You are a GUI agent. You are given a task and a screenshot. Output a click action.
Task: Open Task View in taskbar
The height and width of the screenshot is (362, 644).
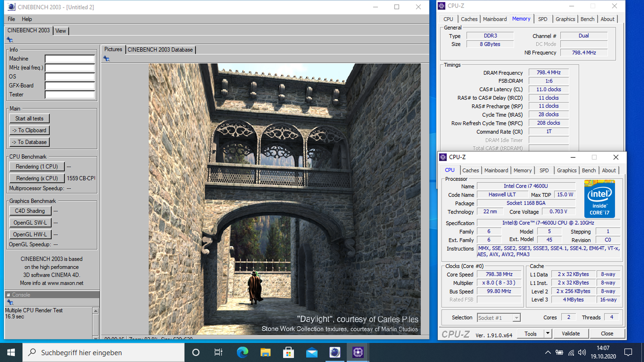tap(218, 352)
